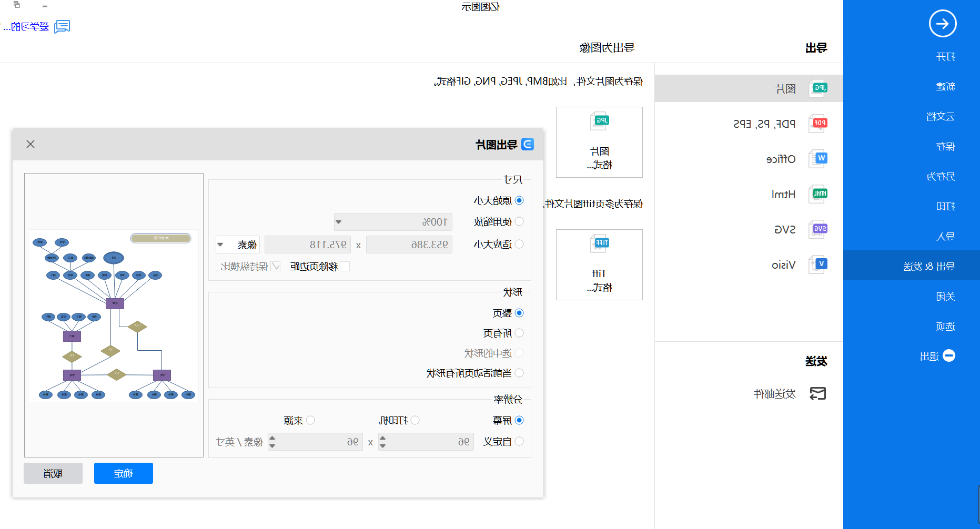Select the 使用缩放 radio button
This screenshot has width=980, height=529.
[519, 221]
